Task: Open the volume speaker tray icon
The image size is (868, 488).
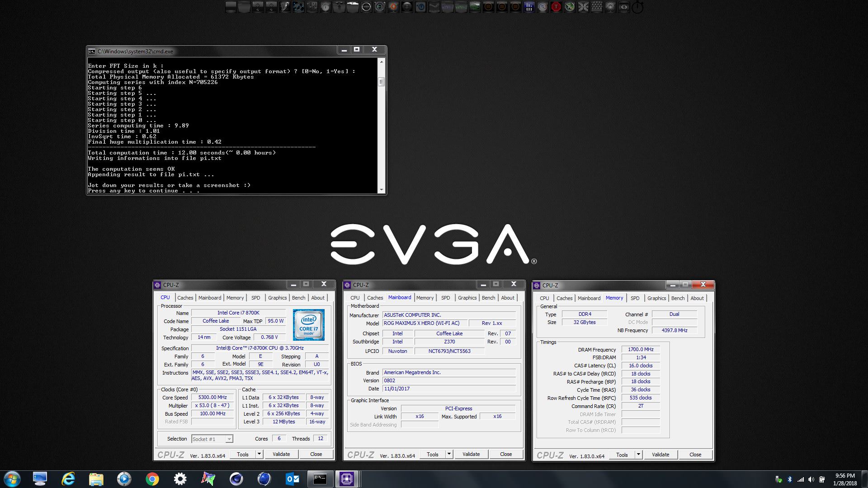Action: coord(811,479)
